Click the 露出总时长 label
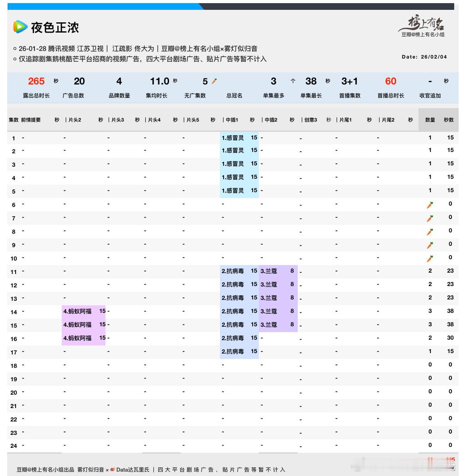 [36, 96]
